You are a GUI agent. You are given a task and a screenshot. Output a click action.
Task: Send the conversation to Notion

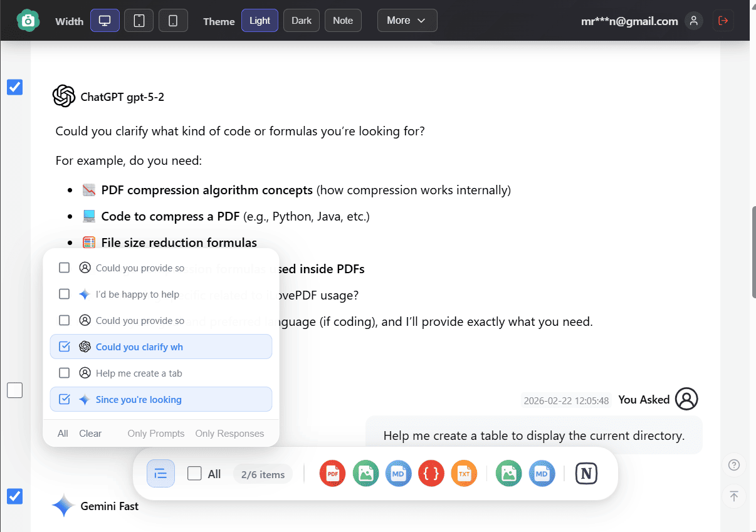coord(586,473)
